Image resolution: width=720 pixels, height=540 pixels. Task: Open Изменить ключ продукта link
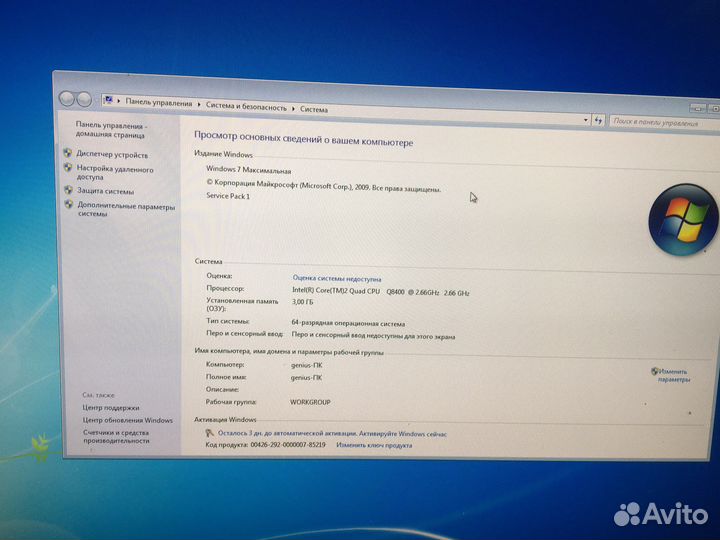click(x=374, y=445)
